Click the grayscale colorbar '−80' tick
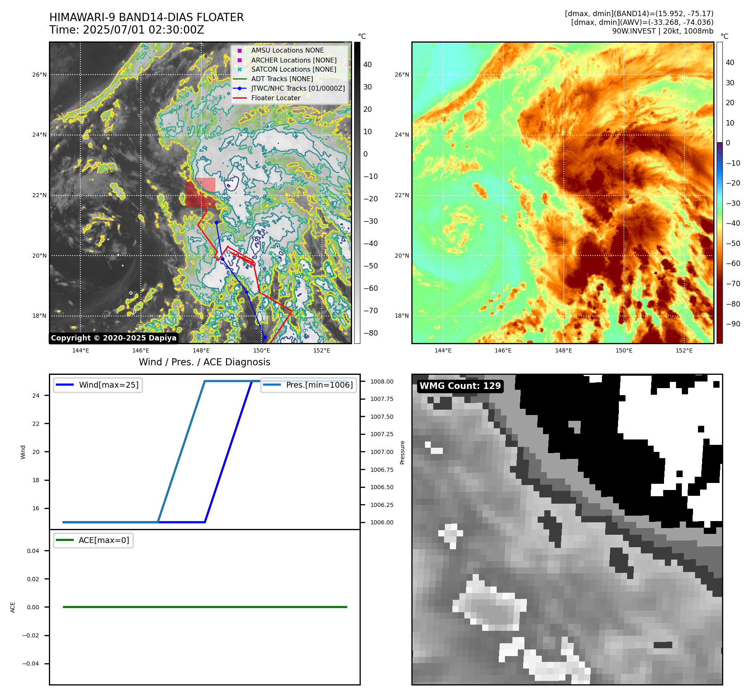Image resolution: width=751 pixels, height=700 pixels. 371,333
